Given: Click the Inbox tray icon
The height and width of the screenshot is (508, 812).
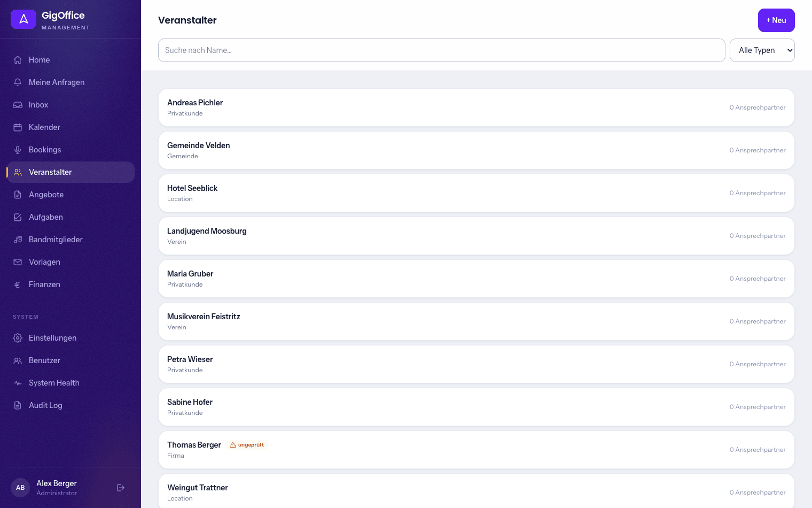Looking at the screenshot, I should click(x=18, y=105).
